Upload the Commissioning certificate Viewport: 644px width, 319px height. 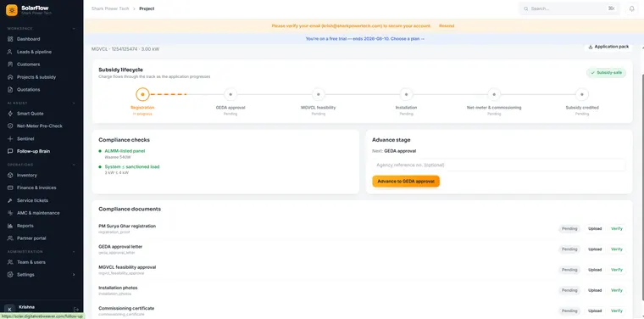[595, 311]
